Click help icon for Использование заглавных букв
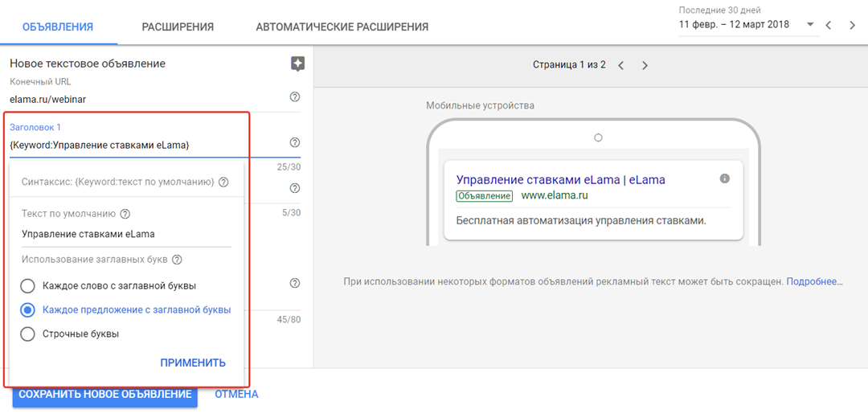Image resolution: width=868 pixels, height=414 pixels. pos(177,260)
